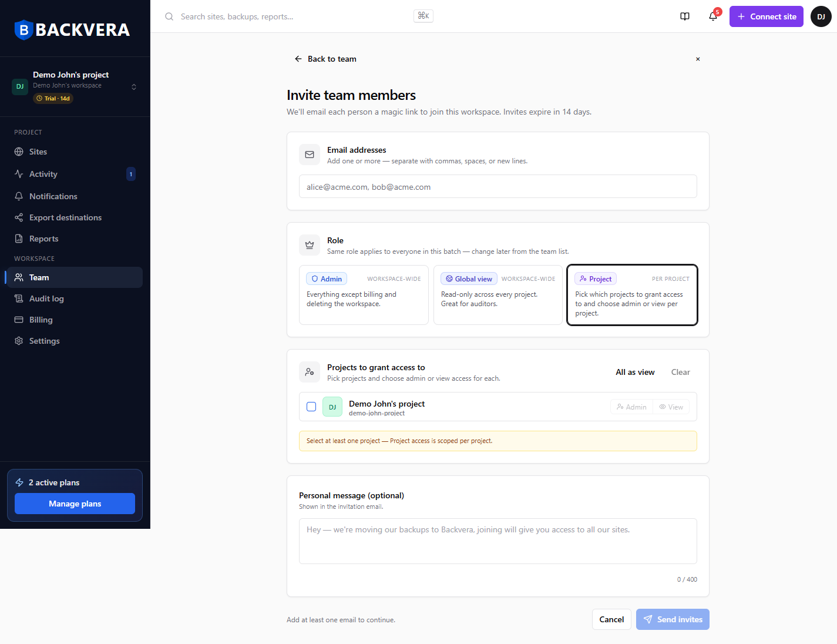Click the Activity pulse icon
The width and height of the screenshot is (837, 644).
[19, 174]
